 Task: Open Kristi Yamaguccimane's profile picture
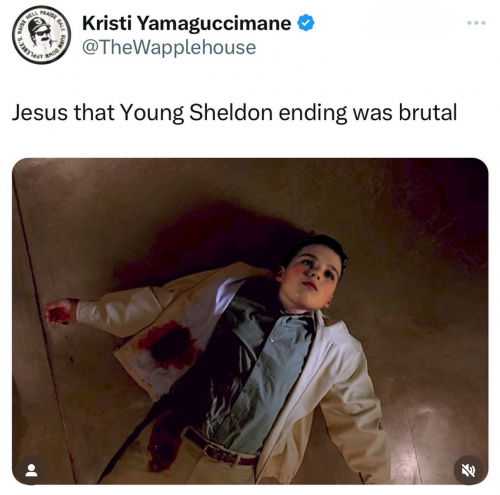coord(41,35)
